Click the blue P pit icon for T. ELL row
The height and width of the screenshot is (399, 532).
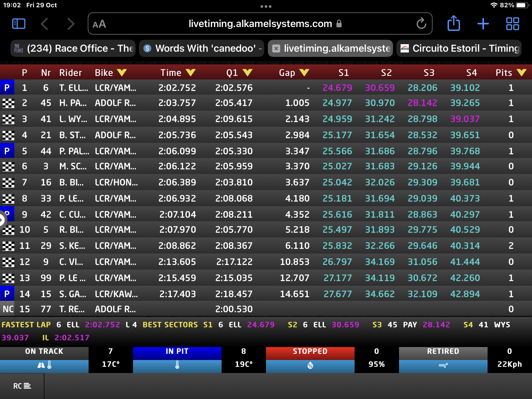(x=7, y=88)
